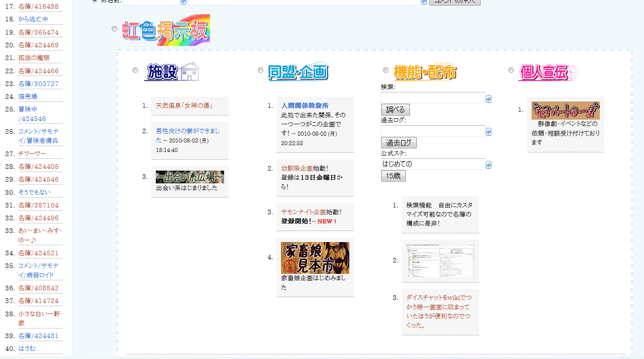Open the 家畜娘見本市 banner image
Image resolution: width=644 pixels, height=359 pixels.
coord(315,258)
